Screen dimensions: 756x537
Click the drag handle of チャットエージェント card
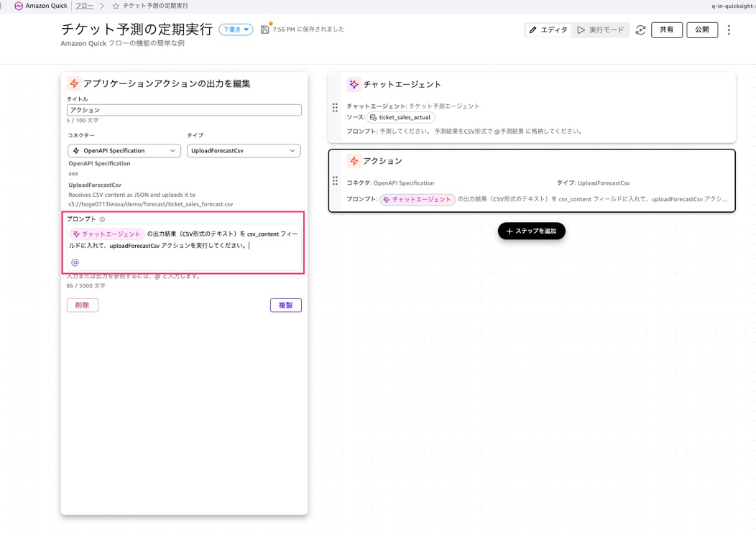pyautogui.click(x=335, y=108)
